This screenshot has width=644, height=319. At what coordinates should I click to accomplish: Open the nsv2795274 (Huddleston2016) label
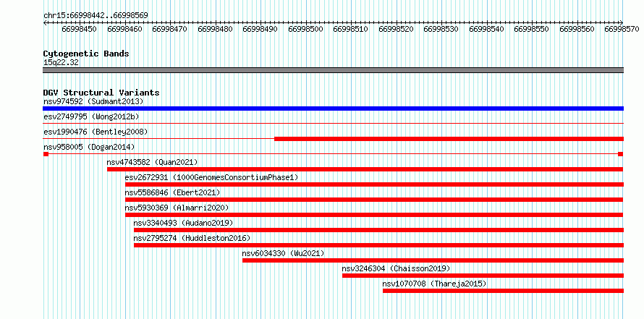pyautogui.click(x=192, y=238)
